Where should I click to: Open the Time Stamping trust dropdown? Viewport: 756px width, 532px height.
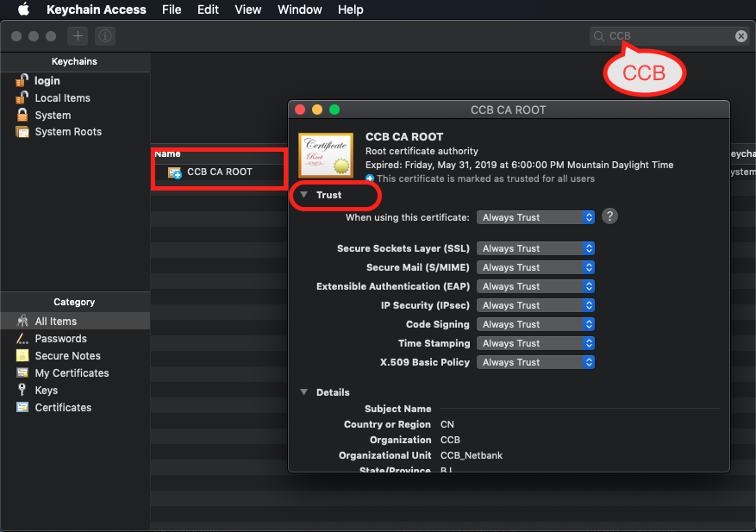[x=535, y=343]
